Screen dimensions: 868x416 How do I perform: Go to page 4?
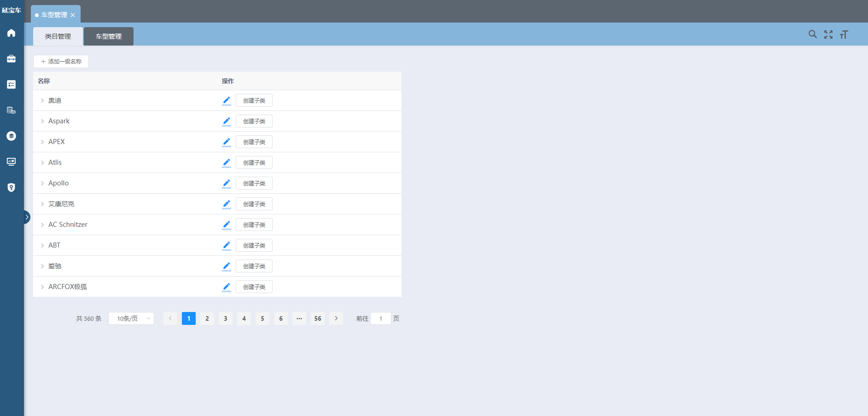coord(244,318)
